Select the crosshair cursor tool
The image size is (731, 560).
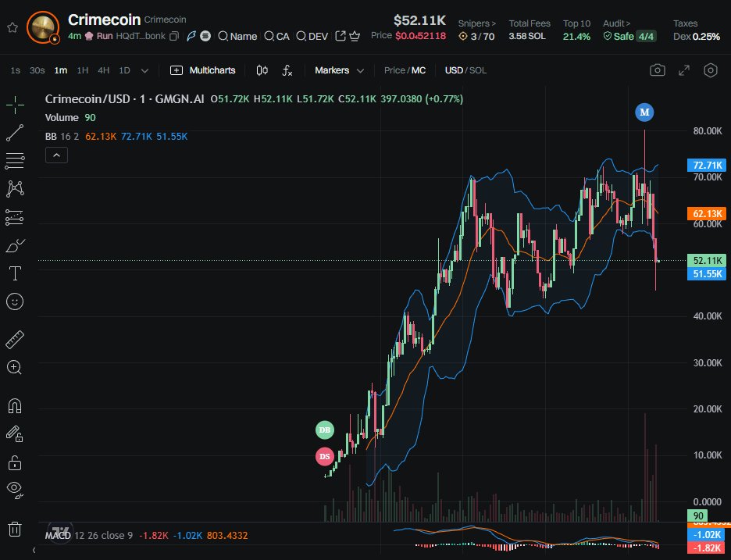15,105
